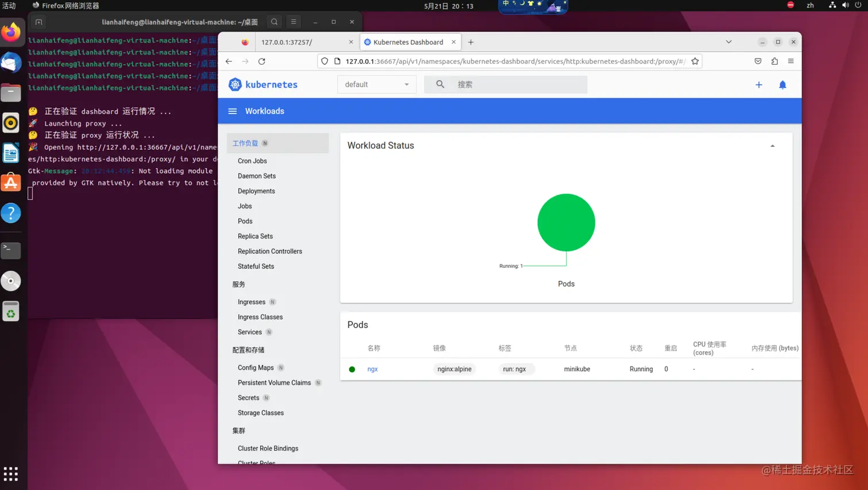Open Replication Controllers in sidebar
868x490 pixels.
point(270,251)
